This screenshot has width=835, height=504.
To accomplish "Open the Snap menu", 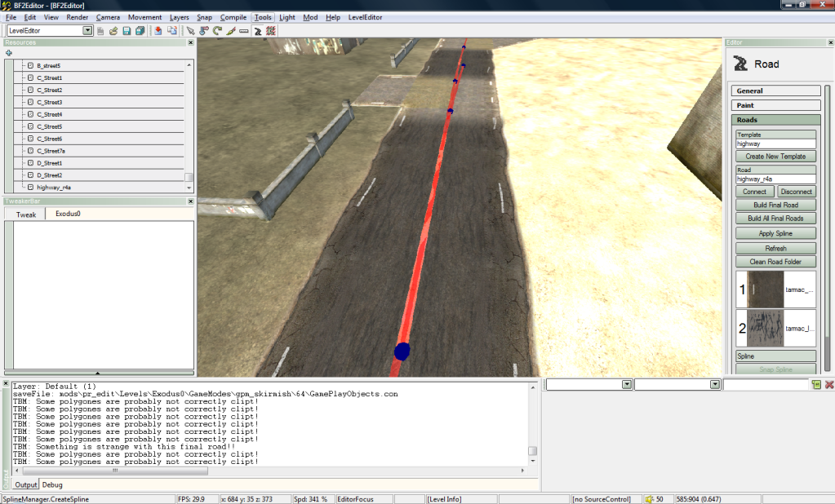I will point(205,17).
